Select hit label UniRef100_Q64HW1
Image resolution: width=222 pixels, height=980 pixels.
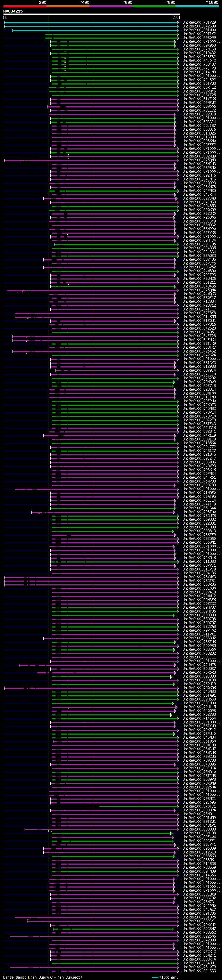coord(199,963)
